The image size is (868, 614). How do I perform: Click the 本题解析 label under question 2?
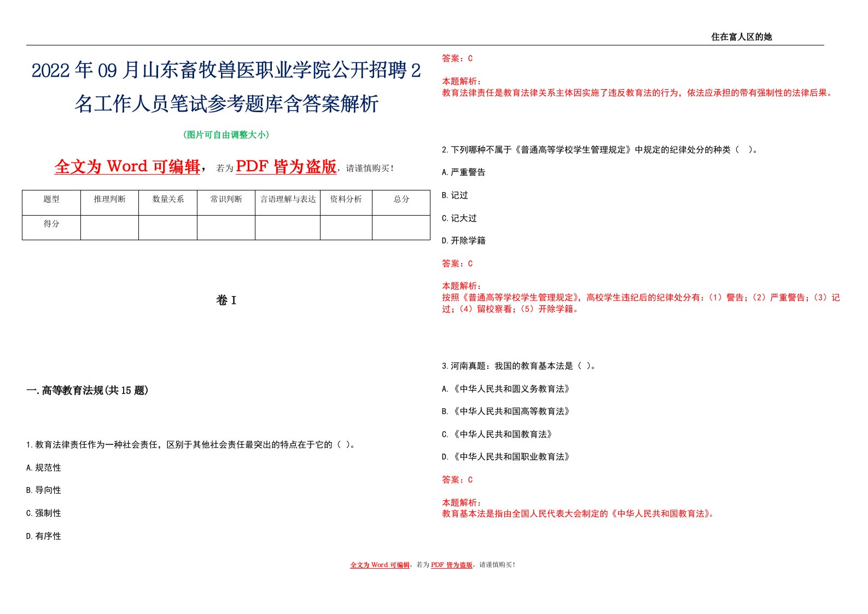(462, 286)
